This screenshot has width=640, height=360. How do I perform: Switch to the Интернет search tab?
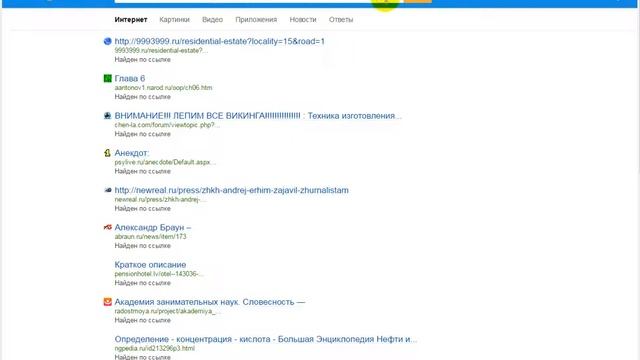[131, 20]
